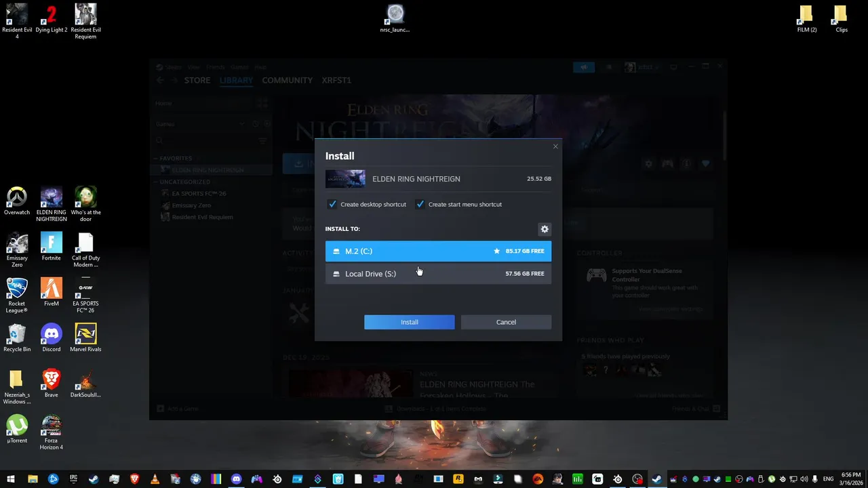Open XRFST1 profile tab in Steam window
The width and height of the screenshot is (868, 488).
[336, 80]
